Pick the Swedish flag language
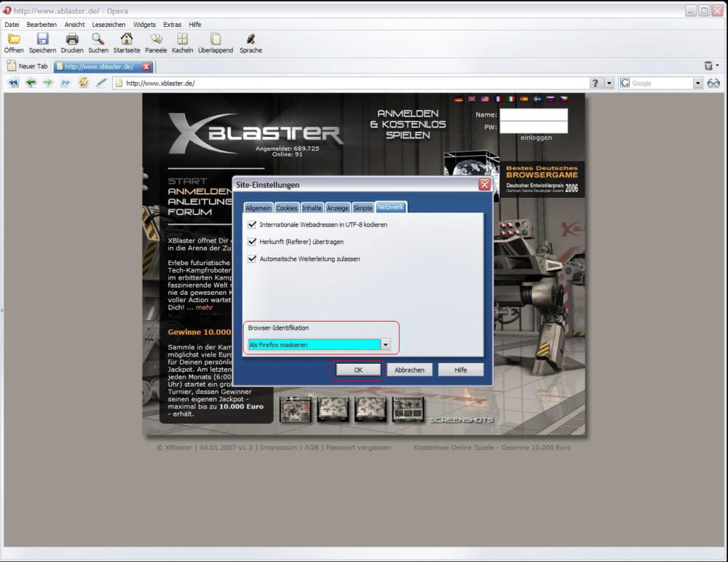Screen dimensions: 728x562 [537, 99]
